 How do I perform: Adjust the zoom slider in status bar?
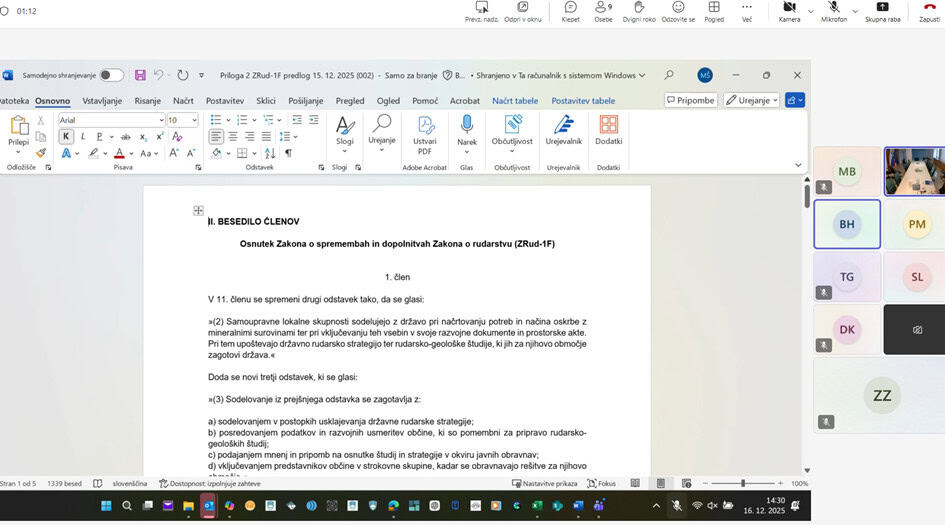click(742, 483)
